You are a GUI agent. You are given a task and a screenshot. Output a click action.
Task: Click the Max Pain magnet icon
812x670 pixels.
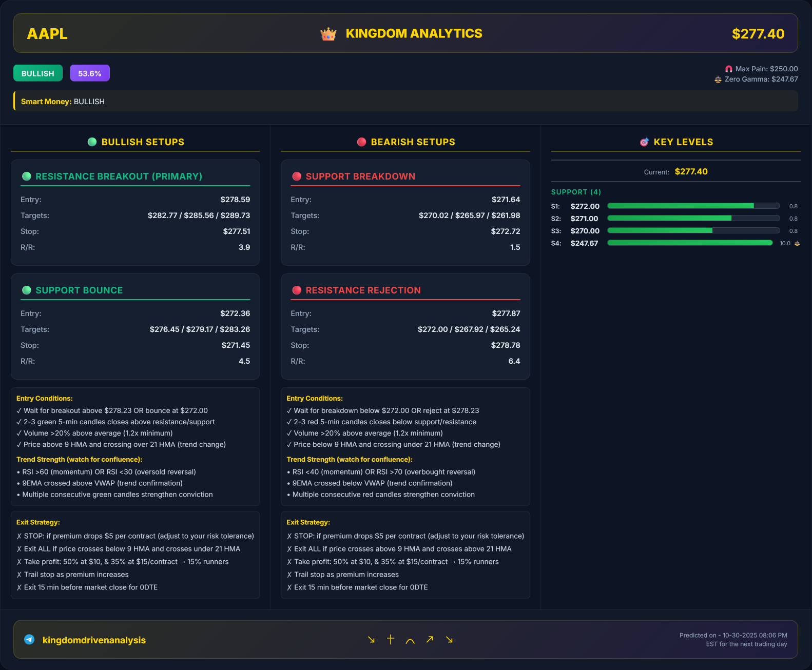pos(728,69)
